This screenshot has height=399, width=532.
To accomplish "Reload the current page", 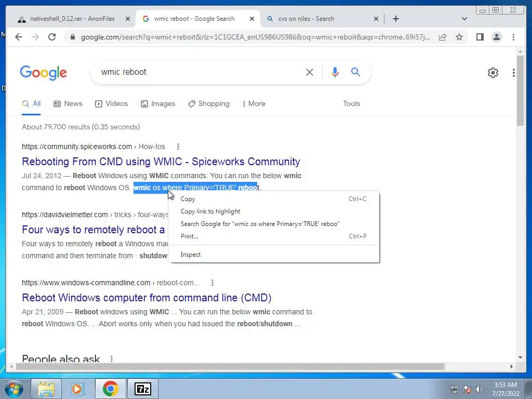I will [x=52, y=37].
